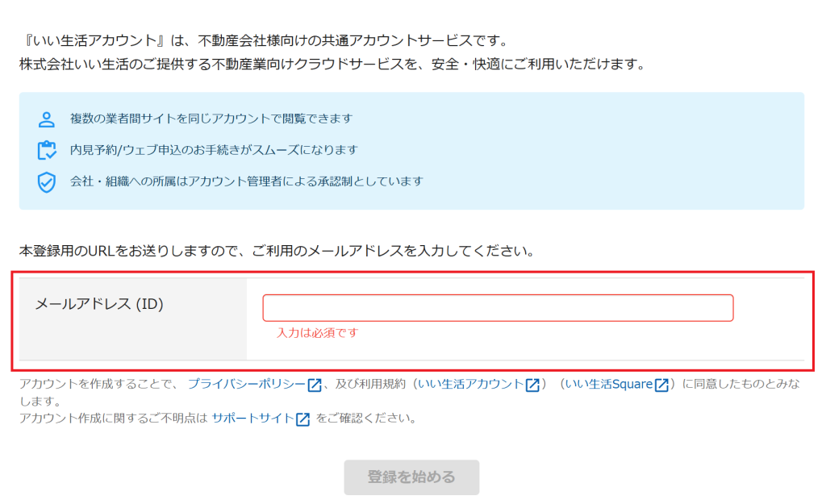Visit the サポートサイト link
Image resolution: width=826 pixels, height=504 pixels.
(x=252, y=419)
